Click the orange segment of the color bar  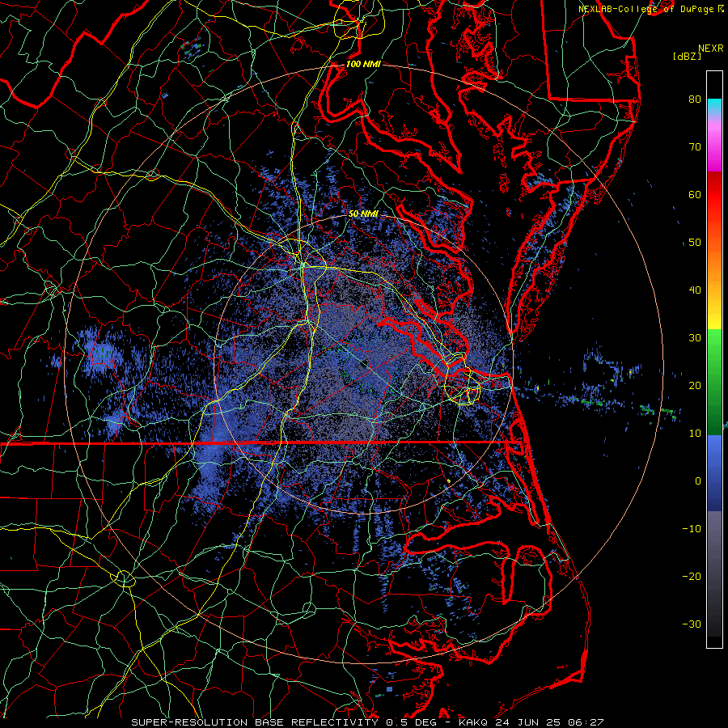pos(714,269)
